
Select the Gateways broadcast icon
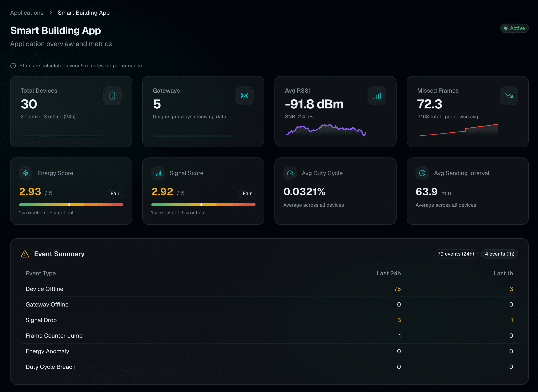245,96
